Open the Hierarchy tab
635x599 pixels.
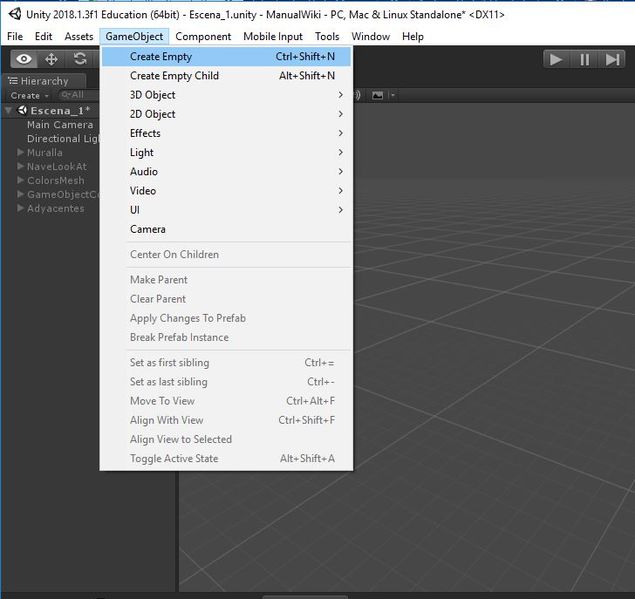[44, 81]
